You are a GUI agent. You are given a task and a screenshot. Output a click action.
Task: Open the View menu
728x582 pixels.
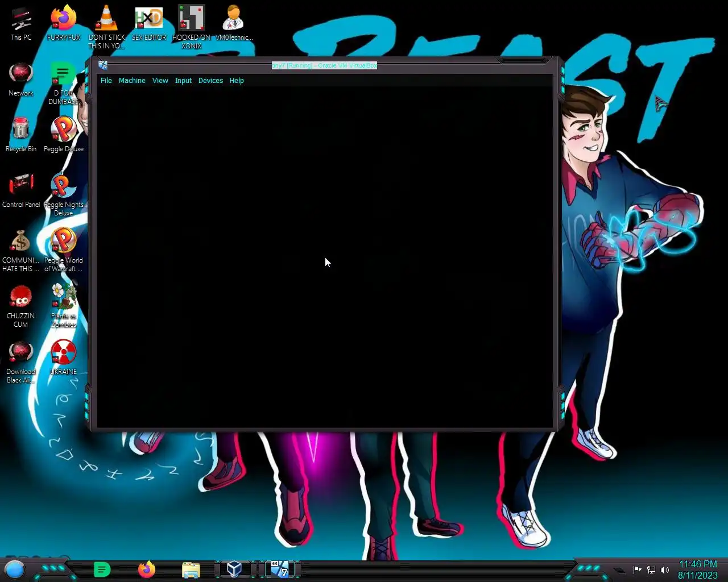coord(160,81)
